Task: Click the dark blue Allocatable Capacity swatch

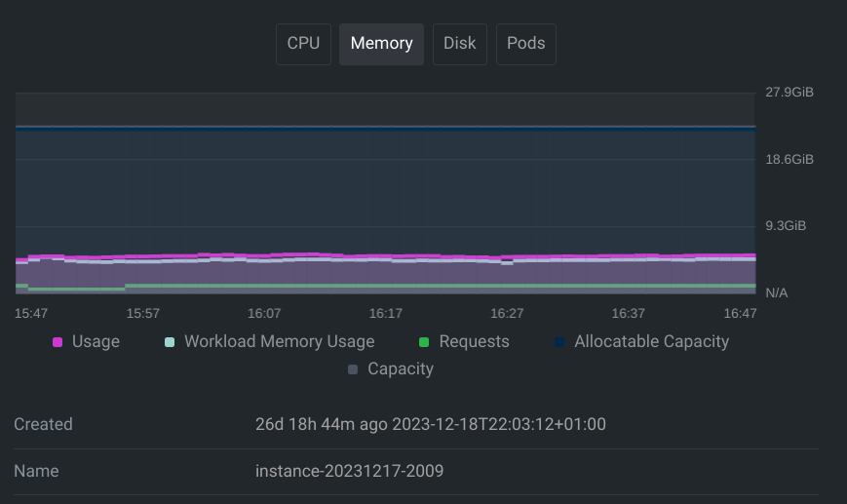Action: (559, 342)
